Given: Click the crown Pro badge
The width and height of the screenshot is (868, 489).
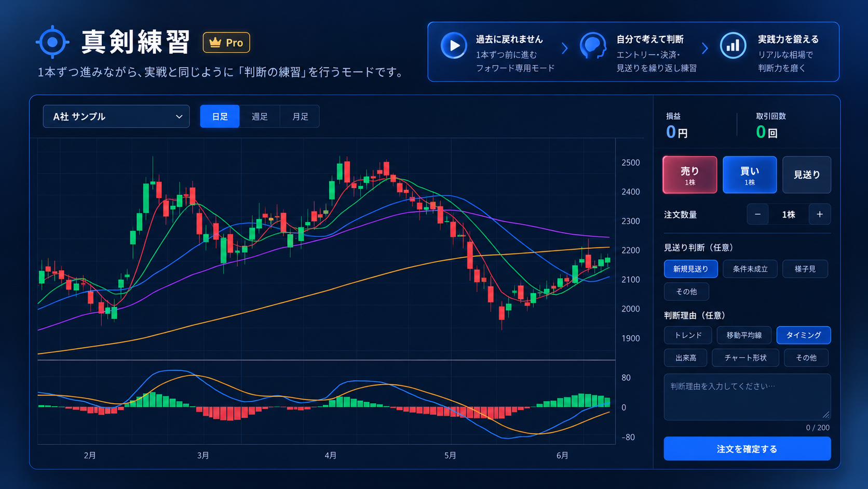Looking at the screenshot, I should (x=226, y=43).
